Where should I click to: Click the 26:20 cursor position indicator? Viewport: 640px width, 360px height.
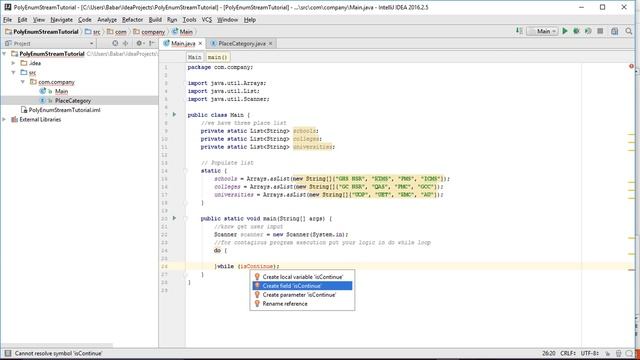coord(549,353)
